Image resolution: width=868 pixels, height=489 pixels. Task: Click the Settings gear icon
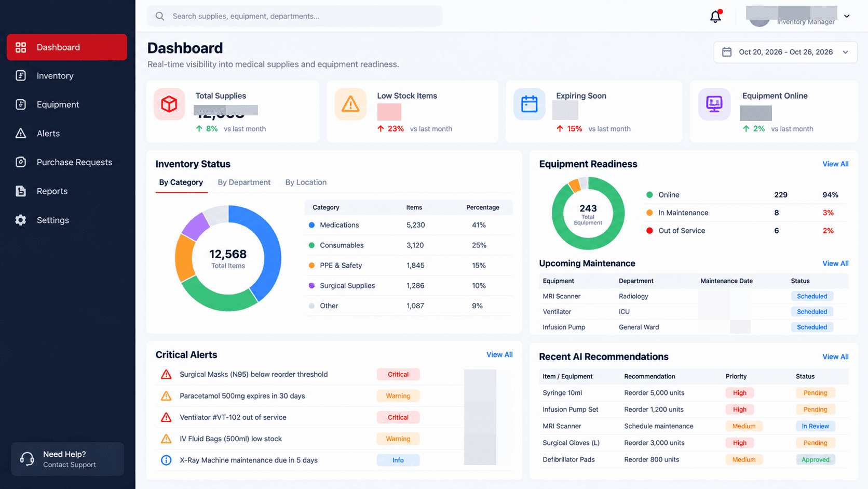pos(21,220)
